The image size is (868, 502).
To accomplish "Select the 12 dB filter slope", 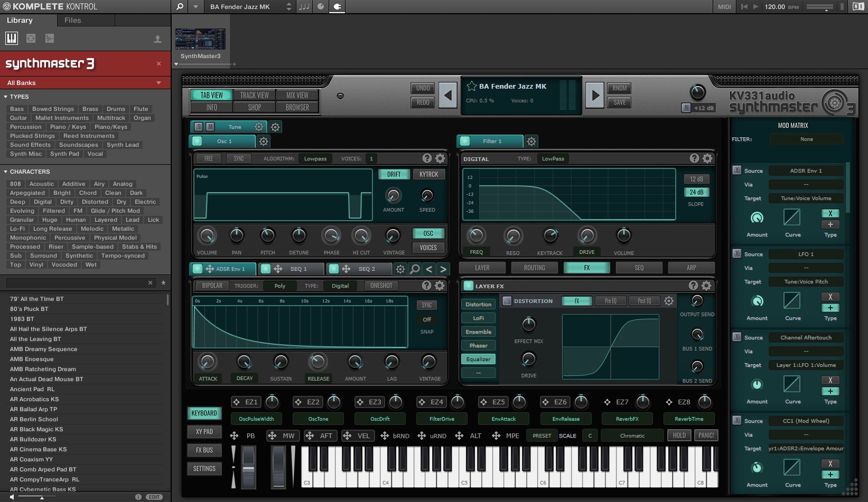I will 696,179.
